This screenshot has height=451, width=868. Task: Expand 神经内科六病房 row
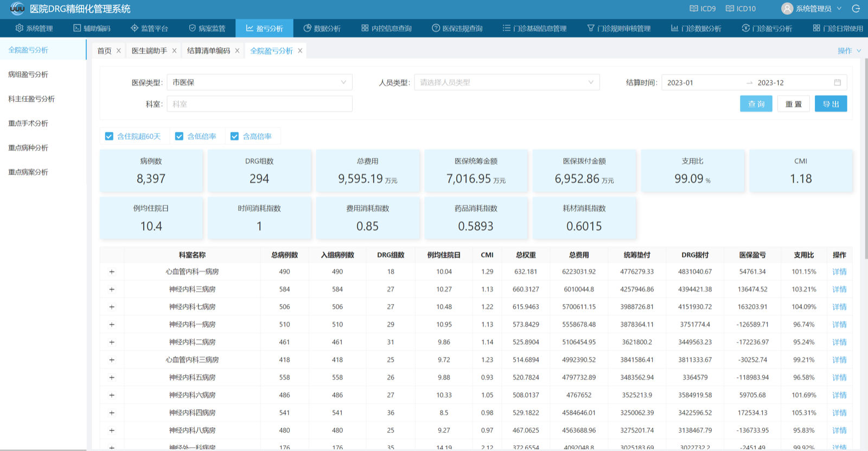[112, 395]
